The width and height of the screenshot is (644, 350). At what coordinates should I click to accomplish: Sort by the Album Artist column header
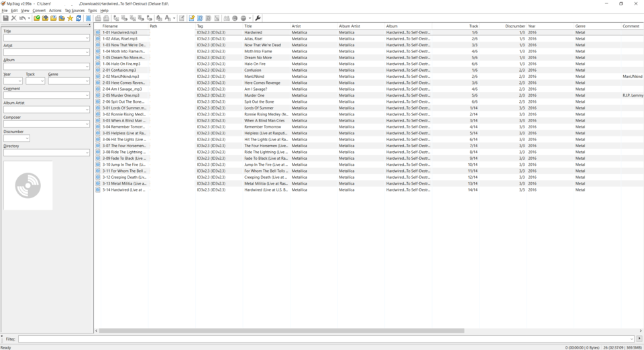tap(361, 26)
